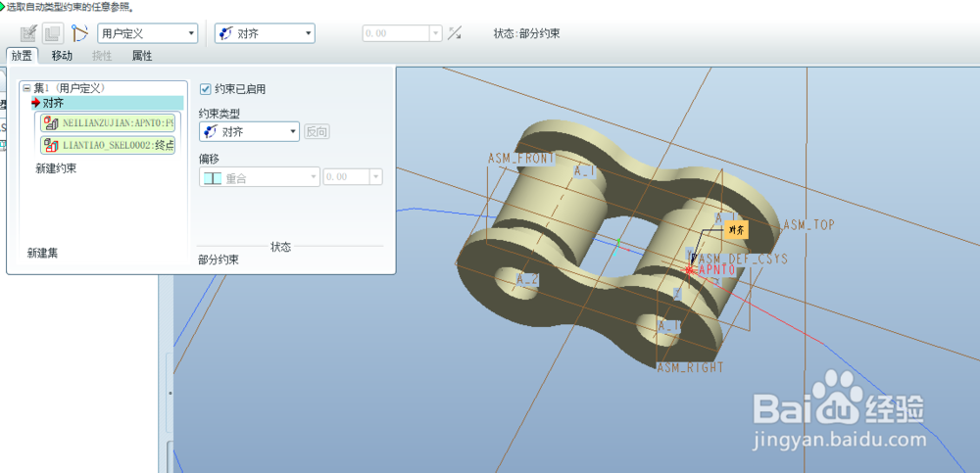Uncheck the 约束已启用 checkbox

pos(205,89)
